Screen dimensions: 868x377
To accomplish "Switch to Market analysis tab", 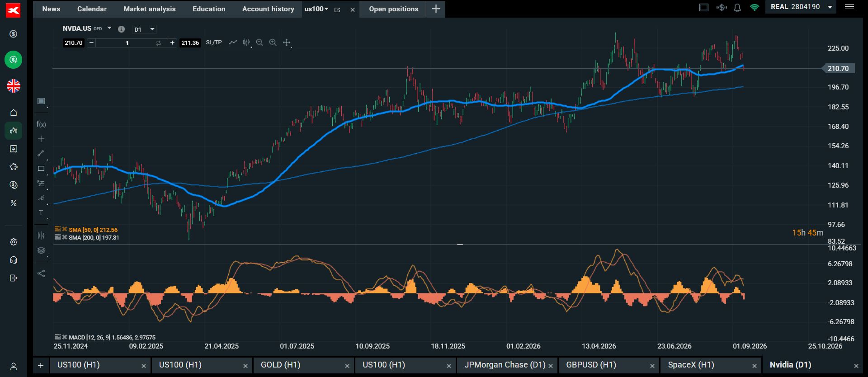I will (150, 9).
